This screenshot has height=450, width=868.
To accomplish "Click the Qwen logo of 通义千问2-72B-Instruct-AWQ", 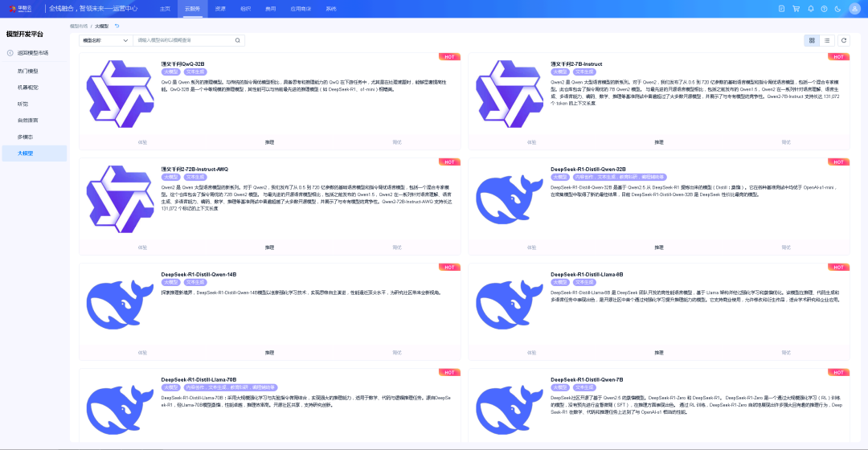I will (x=120, y=199).
